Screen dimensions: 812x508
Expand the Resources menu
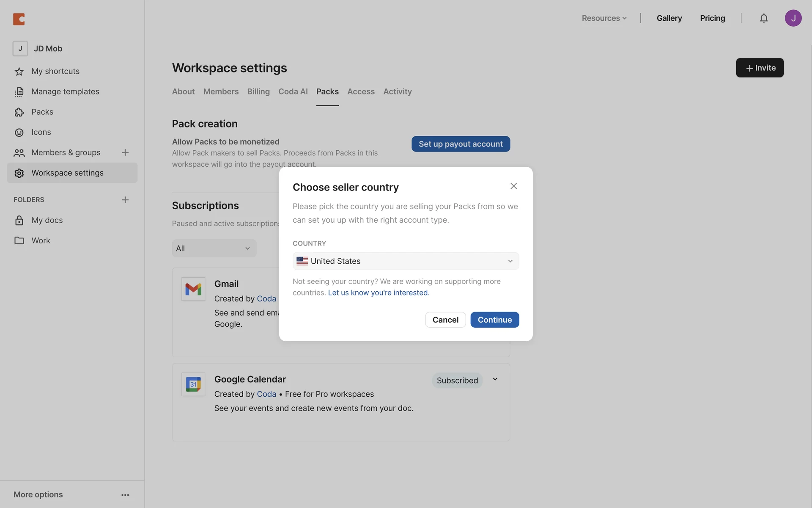coord(604,18)
